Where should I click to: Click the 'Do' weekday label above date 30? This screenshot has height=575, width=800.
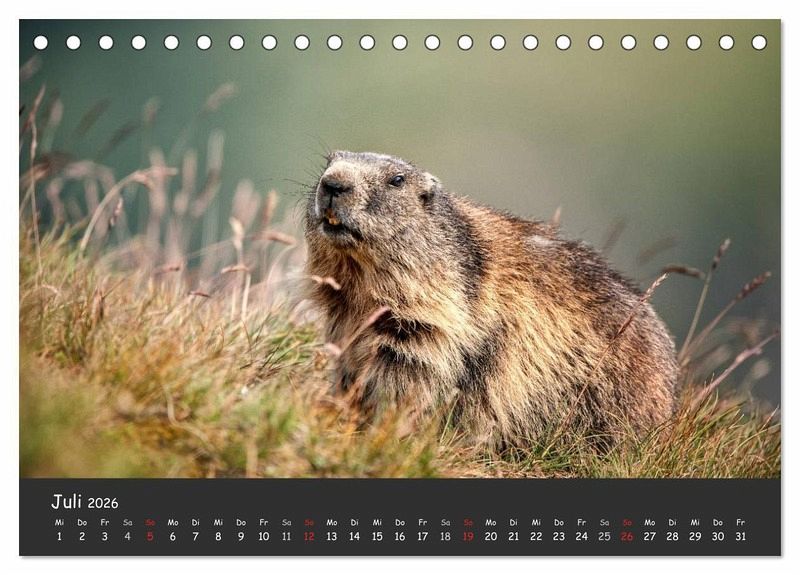pyautogui.click(x=718, y=522)
